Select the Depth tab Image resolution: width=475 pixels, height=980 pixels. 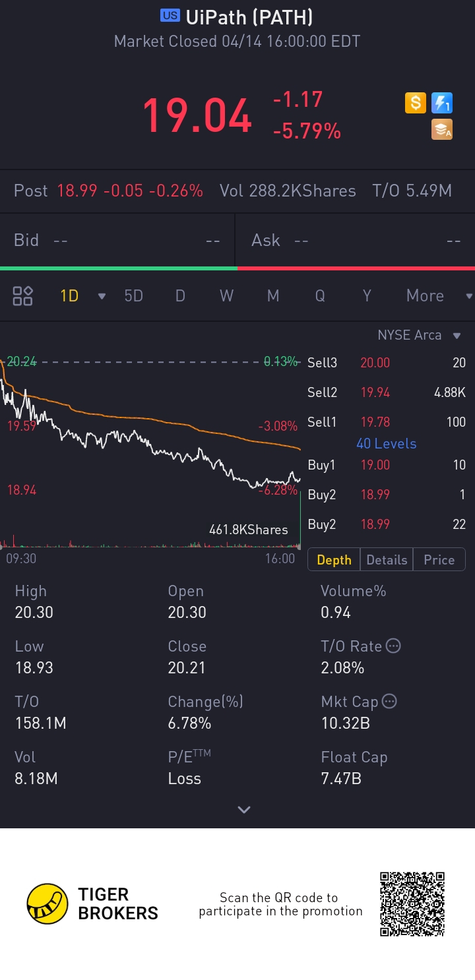[334, 560]
